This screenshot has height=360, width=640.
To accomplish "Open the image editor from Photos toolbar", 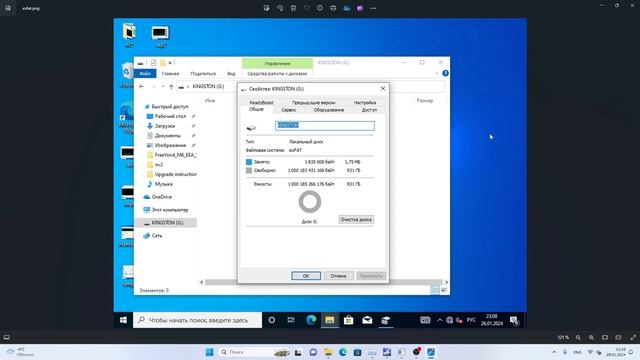I will [x=267, y=8].
